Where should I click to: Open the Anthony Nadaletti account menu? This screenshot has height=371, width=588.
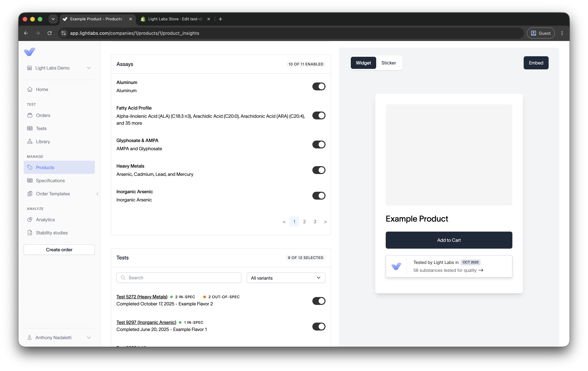pos(59,338)
